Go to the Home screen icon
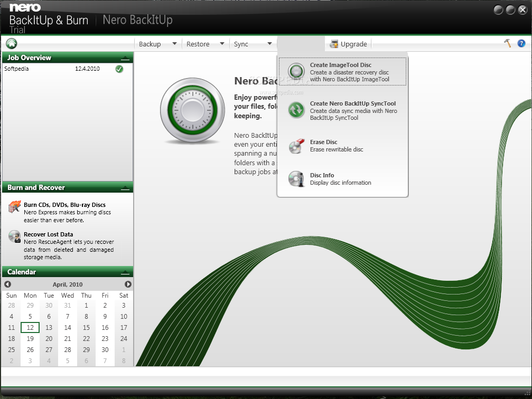The width and height of the screenshot is (532, 399). tap(12, 43)
